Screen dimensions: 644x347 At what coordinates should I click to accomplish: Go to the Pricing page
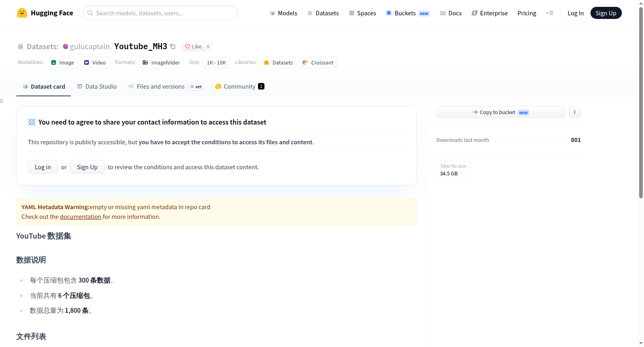point(527,13)
